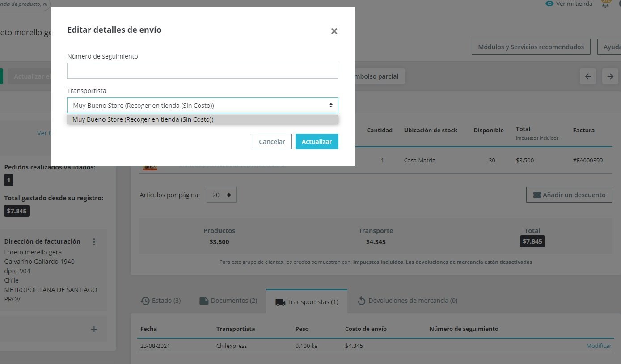Select the Transportistas (1) tab
This screenshot has width=621, height=364.
click(x=307, y=301)
